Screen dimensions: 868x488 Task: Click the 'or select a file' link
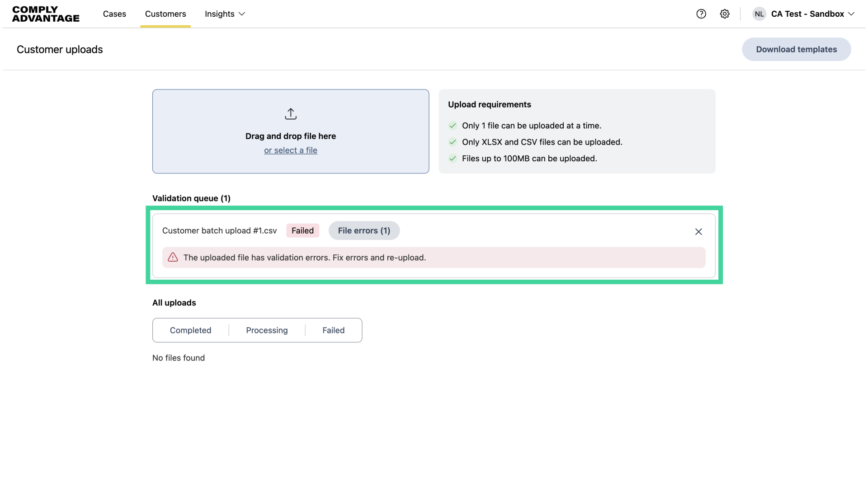[291, 150]
